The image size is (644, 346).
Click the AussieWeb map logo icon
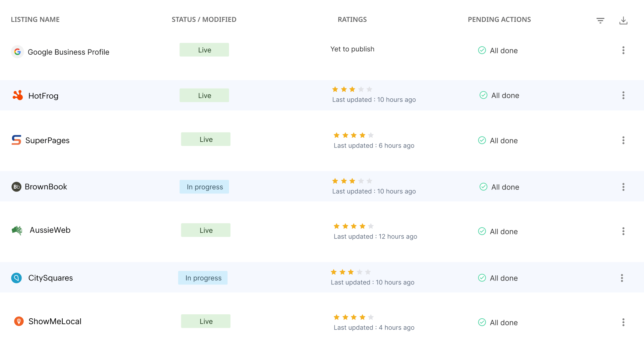click(x=17, y=230)
